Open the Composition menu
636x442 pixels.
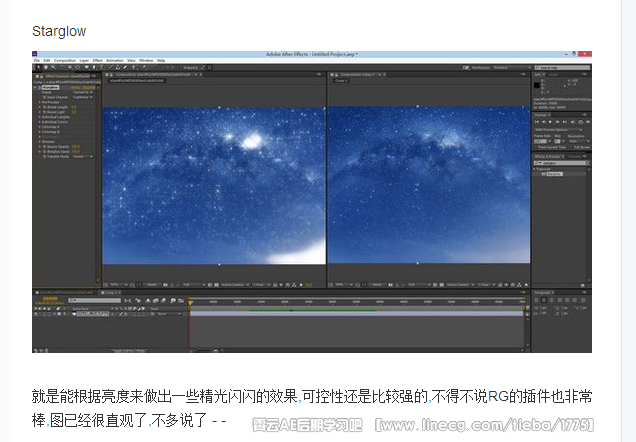[x=65, y=60]
